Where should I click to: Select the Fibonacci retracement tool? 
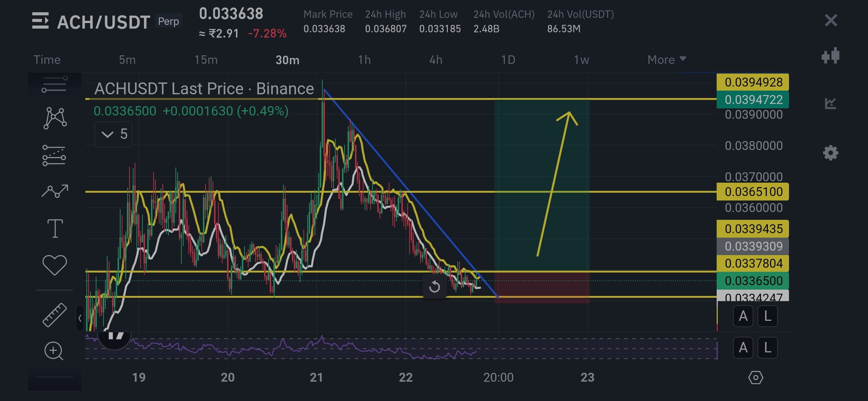pos(54,155)
